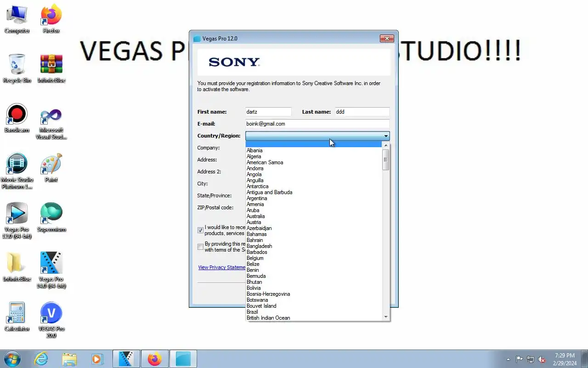Image resolution: width=588 pixels, height=368 pixels.
Task: Select Argentina from the country list
Action: 314,198
